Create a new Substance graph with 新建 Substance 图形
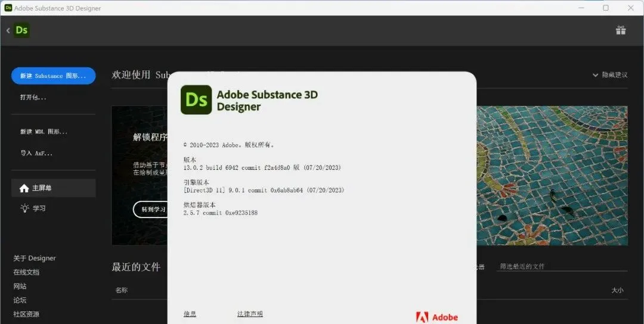This screenshot has height=324, width=644. tap(54, 76)
